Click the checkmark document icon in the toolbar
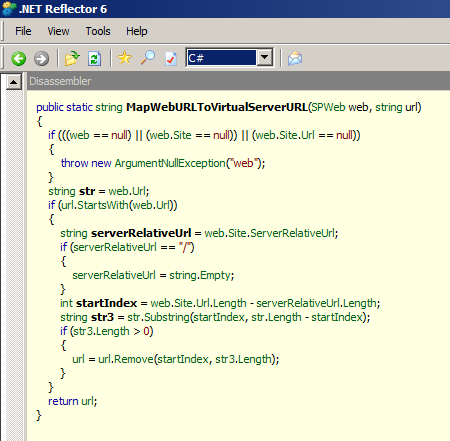450x441 pixels. (x=171, y=58)
